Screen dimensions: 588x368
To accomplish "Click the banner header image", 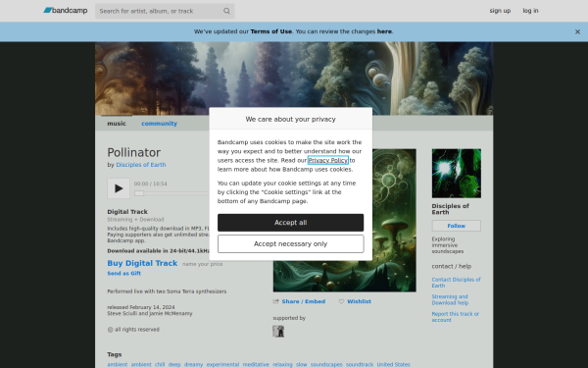I will 294,79.
